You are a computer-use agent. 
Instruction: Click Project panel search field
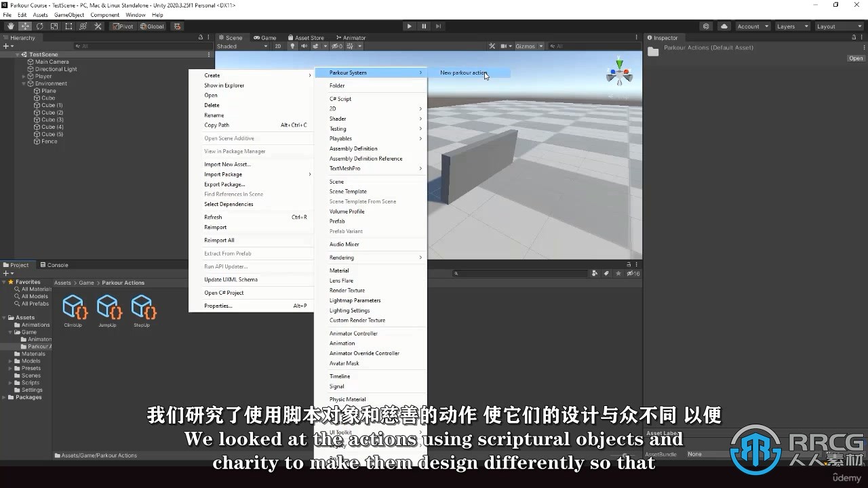[x=520, y=273]
